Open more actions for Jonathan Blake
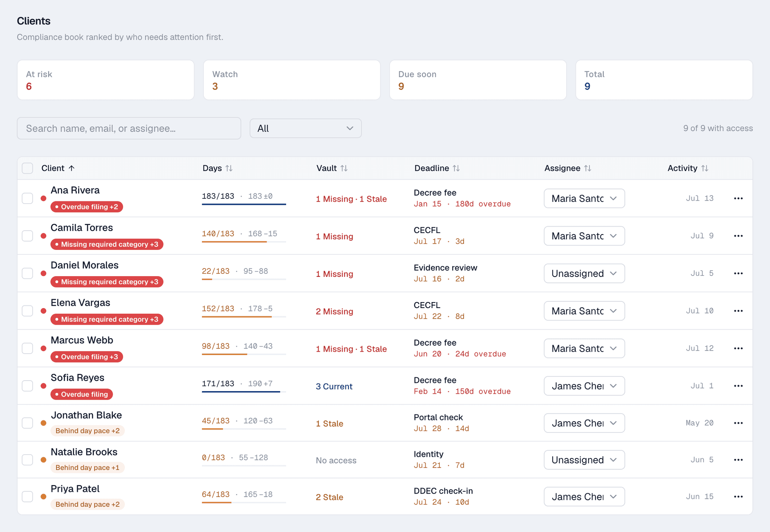 click(x=738, y=423)
